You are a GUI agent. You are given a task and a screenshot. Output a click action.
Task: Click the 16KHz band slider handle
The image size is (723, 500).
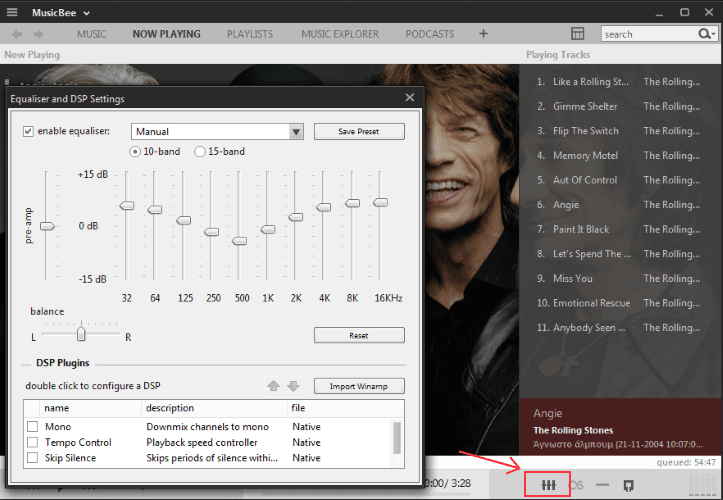point(380,202)
